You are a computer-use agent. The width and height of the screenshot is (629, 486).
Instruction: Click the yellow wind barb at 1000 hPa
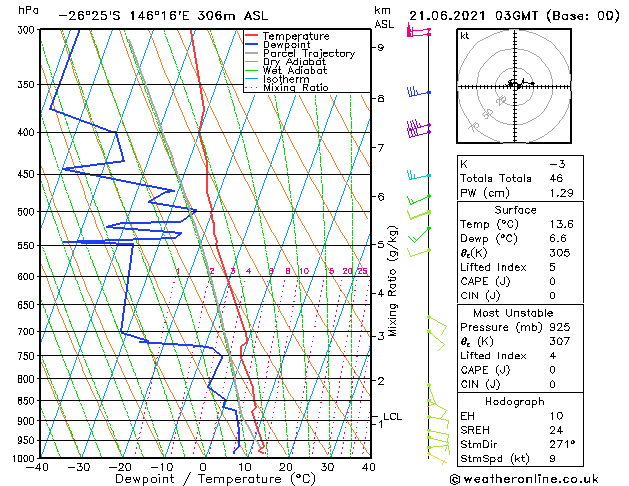click(x=437, y=459)
